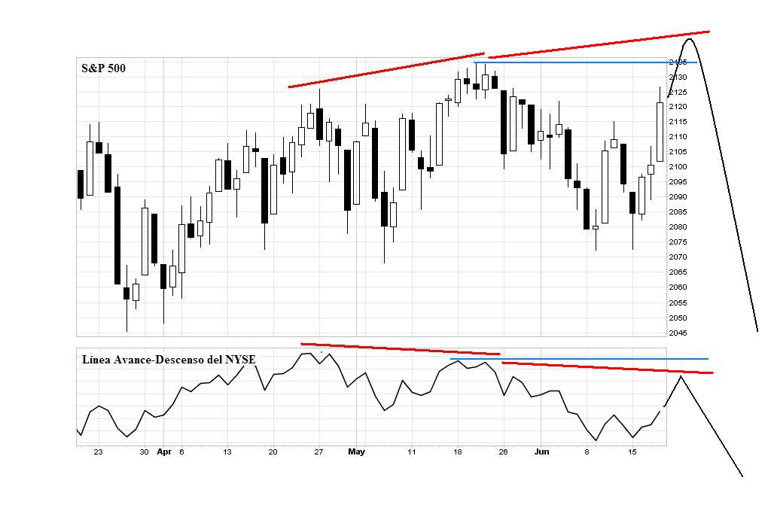
Task: Select the 2125 price axis label
Action: [x=678, y=93]
